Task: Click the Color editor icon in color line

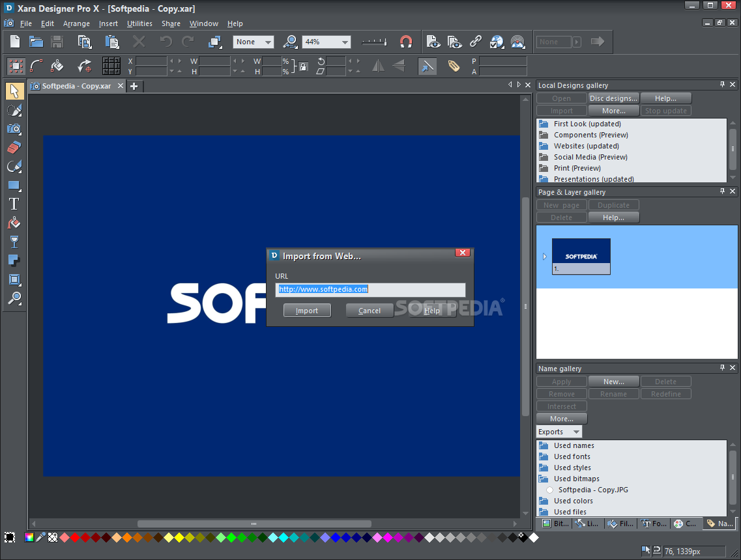Action: (29, 537)
